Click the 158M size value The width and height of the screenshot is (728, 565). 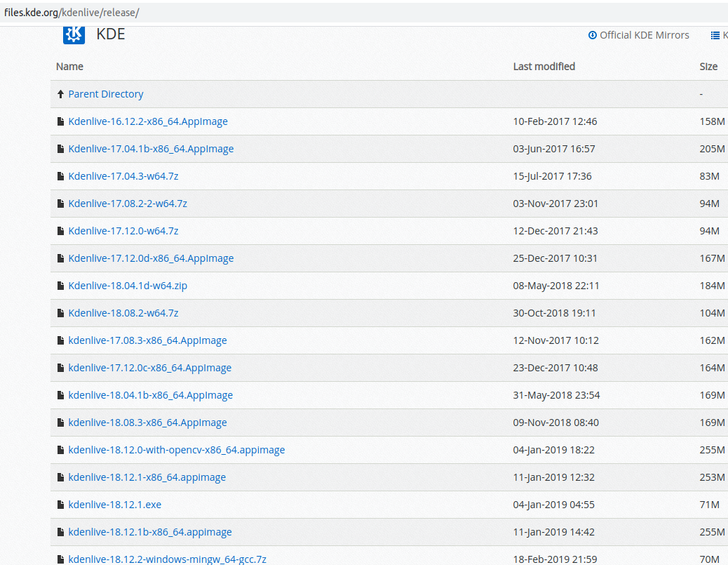click(712, 121)
